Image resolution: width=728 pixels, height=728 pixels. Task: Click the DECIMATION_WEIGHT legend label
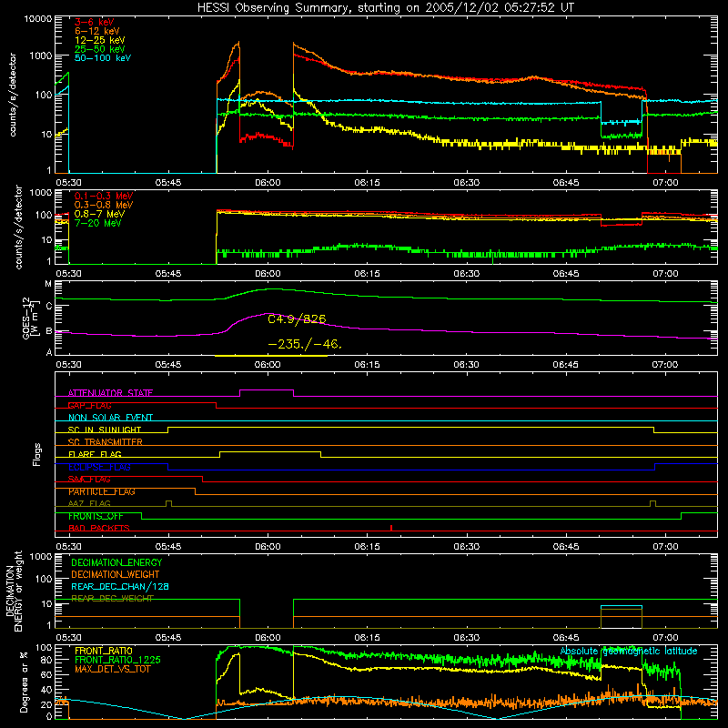[116, 575]
